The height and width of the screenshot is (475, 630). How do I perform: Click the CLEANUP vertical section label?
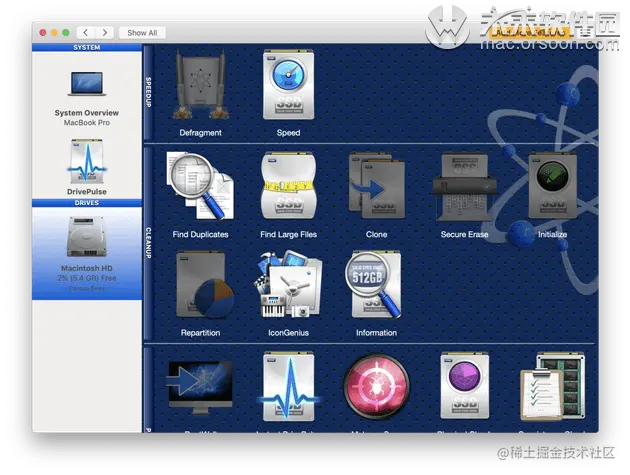coord(148,243)
